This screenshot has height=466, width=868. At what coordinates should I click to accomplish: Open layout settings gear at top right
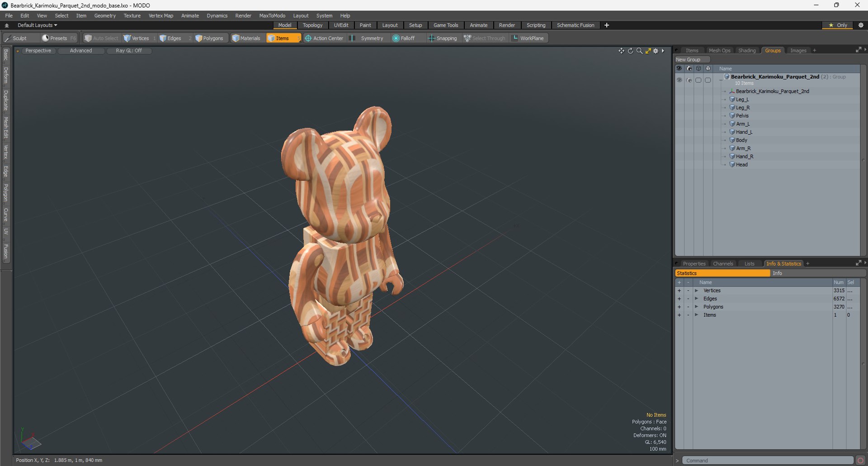(x=861, y=25)
